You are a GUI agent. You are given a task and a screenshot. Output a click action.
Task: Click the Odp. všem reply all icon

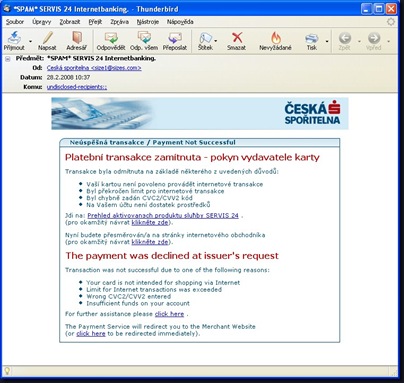[144, 41]
